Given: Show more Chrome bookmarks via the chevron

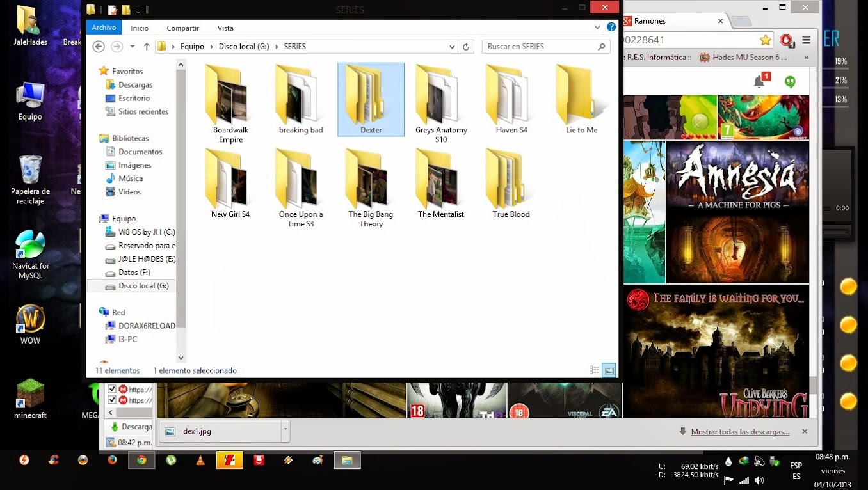Looking at the screenshot, I should tap(807, 57).
